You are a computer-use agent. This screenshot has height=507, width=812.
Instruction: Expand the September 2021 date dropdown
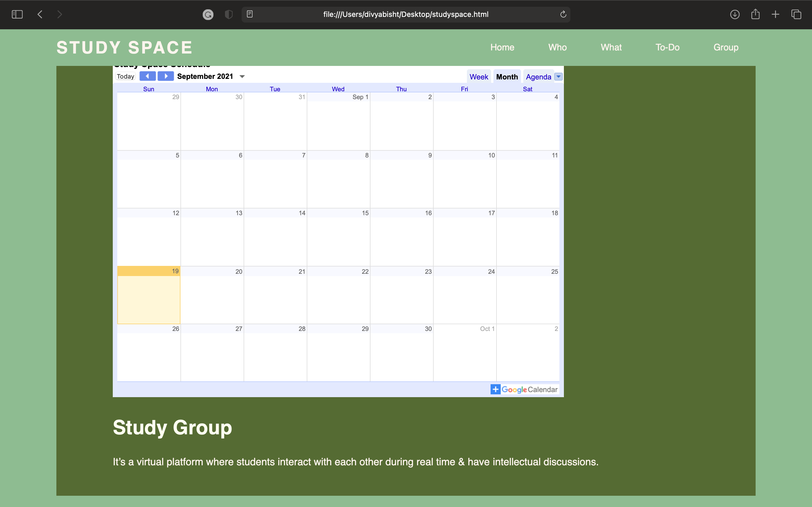[x=242, y=77]
